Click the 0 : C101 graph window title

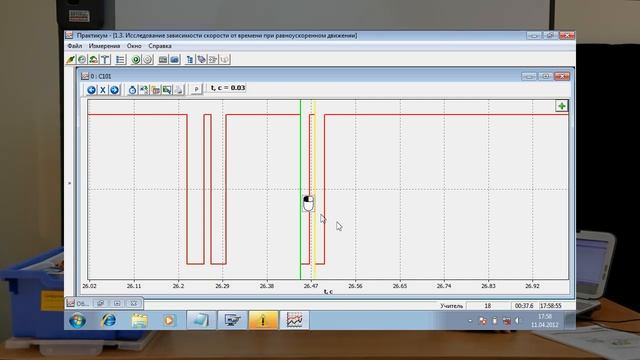point(100,76)
